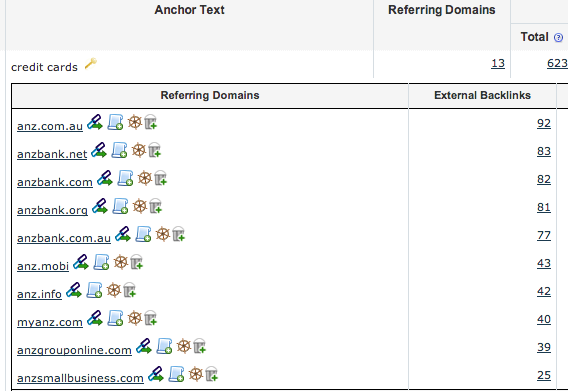Click the link arrow icon for anz.info

point(74,290)
